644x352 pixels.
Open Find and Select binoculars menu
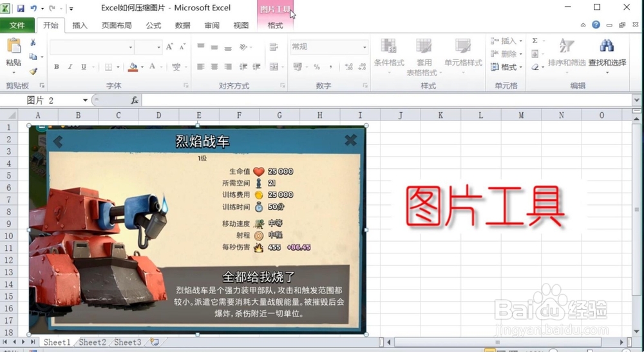(x=607, y=55)
